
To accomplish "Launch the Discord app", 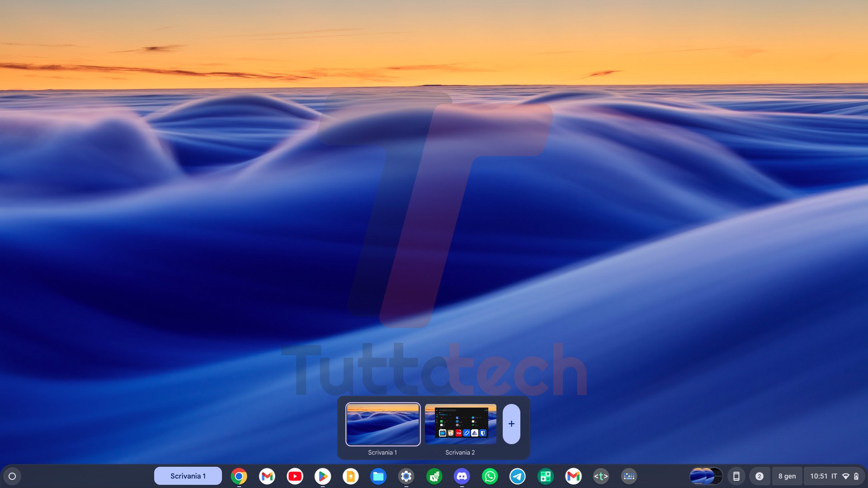I will 462,476.
